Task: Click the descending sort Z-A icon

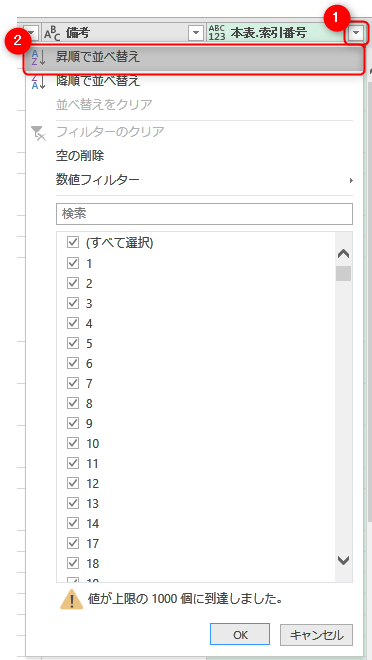Action: [x=38, y=82]
